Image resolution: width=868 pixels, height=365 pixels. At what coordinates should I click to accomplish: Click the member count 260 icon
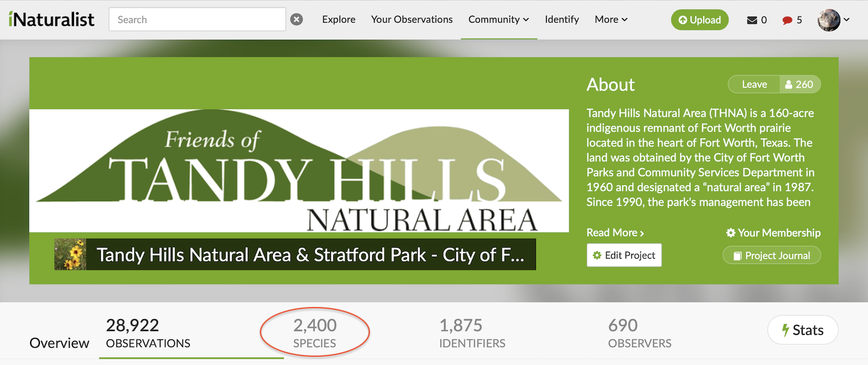[800, 84]
